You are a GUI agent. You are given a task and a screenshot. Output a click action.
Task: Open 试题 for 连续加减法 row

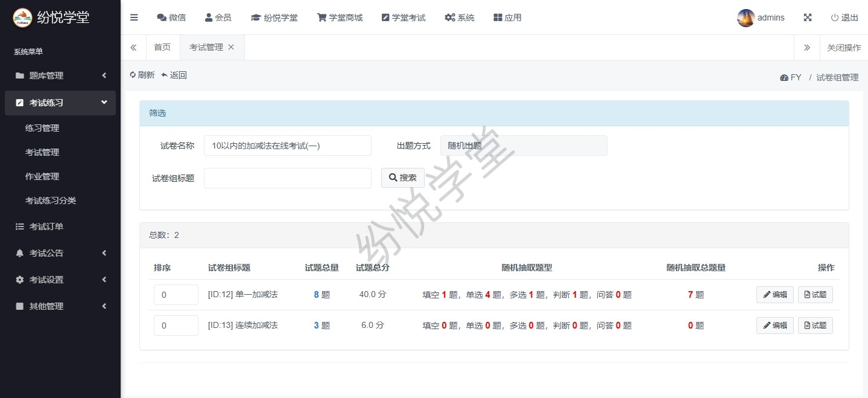[815, 326]
